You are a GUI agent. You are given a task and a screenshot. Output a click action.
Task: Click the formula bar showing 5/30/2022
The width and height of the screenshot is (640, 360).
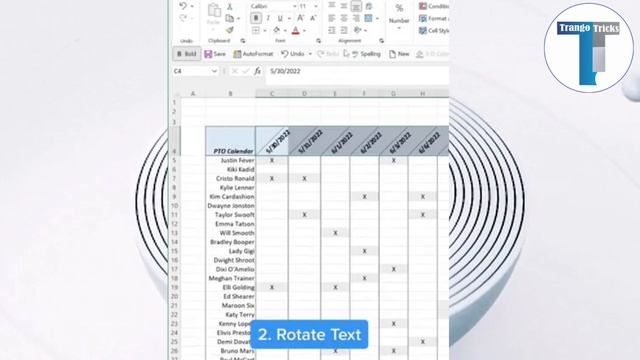point(358,71)
